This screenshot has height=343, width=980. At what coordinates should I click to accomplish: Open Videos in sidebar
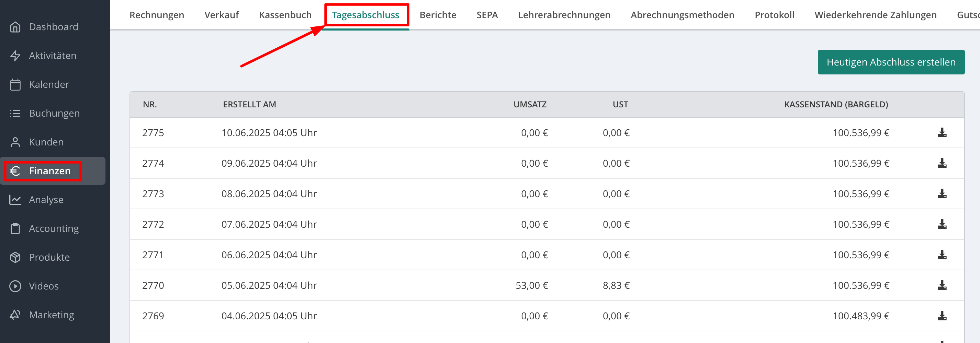coord(44,286)
